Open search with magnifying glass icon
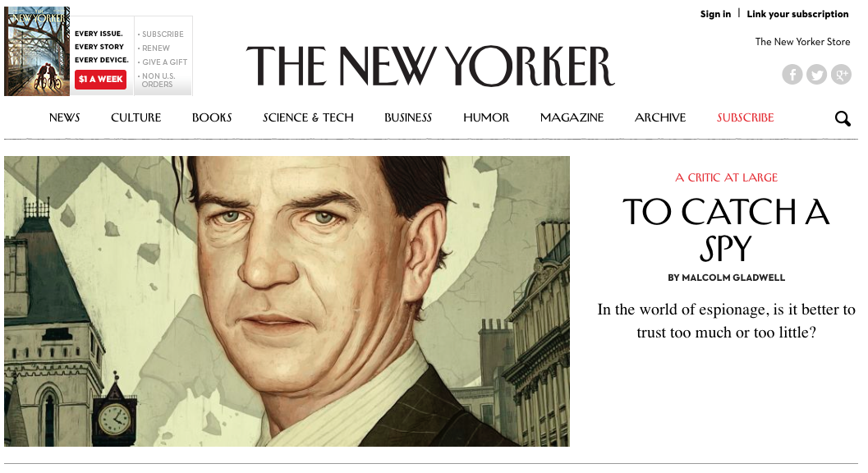This screenshot has height=473, width=868. [843, 118]
